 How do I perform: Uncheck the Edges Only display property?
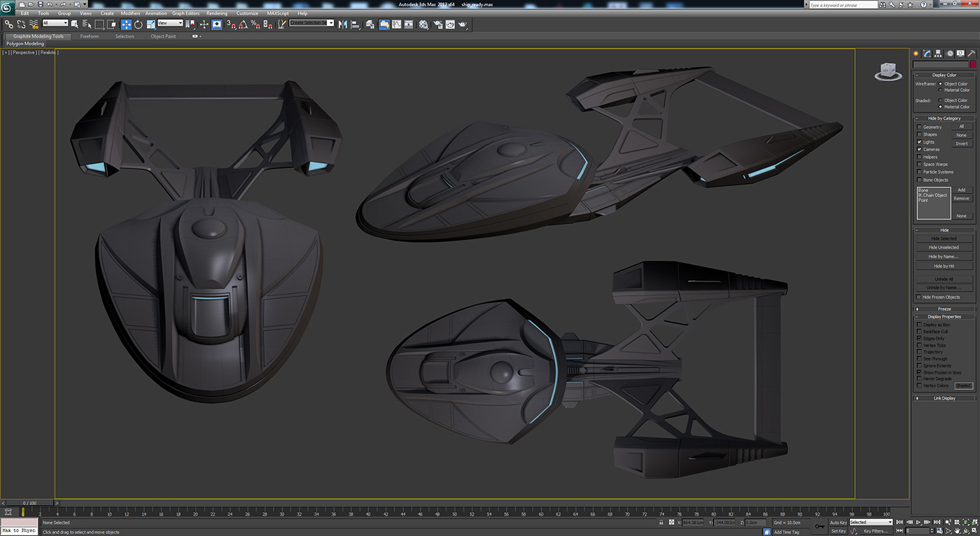pyautogui.click(x=919, y=338)
